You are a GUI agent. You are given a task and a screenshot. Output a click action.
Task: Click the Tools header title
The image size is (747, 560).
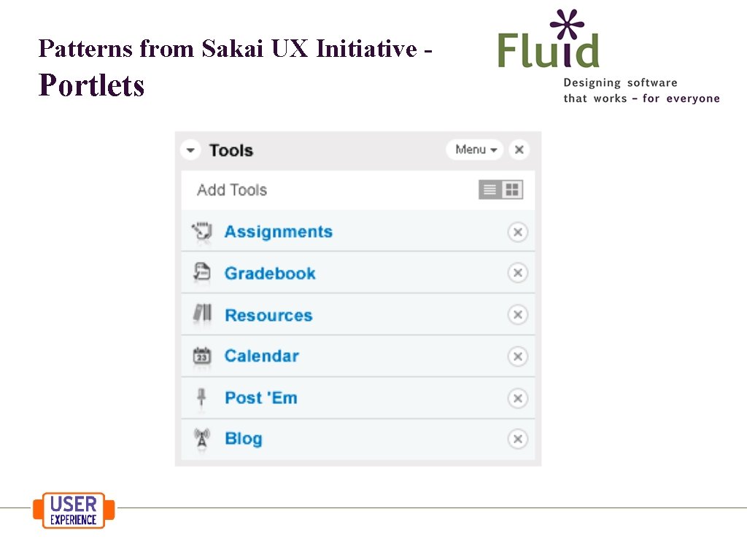pyautogui.click(x=232, y=150)
